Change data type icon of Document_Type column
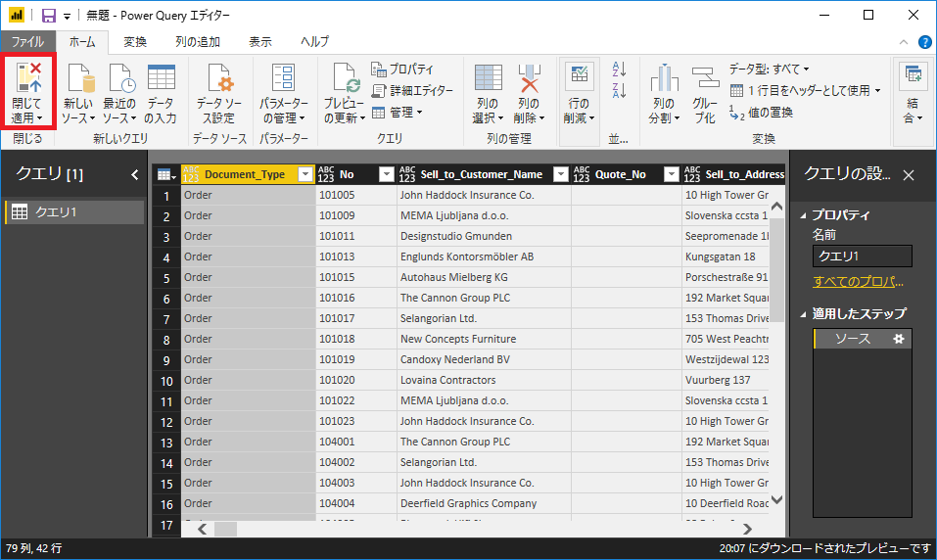The width and height of the screenshot is (937, 560). pyautogui.click(x=191, y=174)
